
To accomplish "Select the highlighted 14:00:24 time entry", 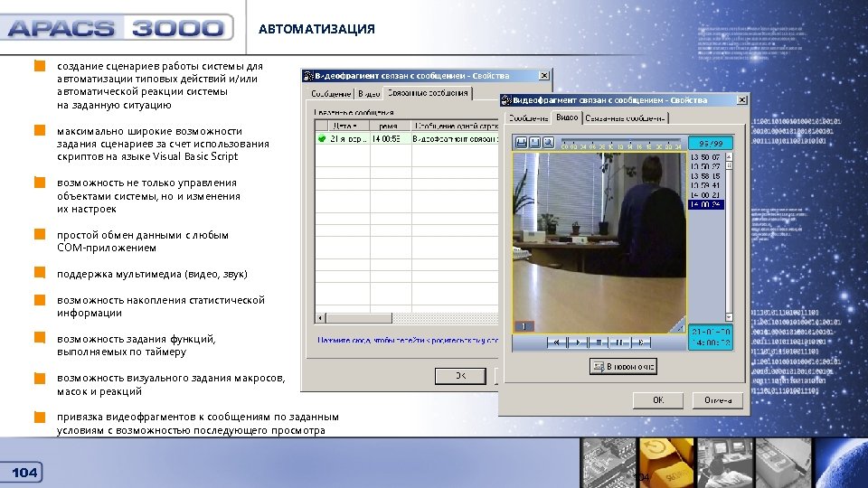I will [705, 204].
